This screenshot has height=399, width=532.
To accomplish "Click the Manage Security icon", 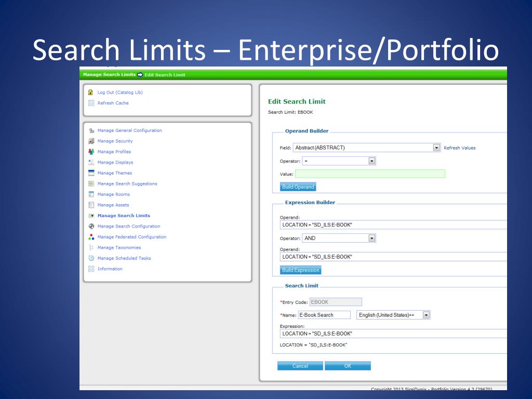I will 91,141.
